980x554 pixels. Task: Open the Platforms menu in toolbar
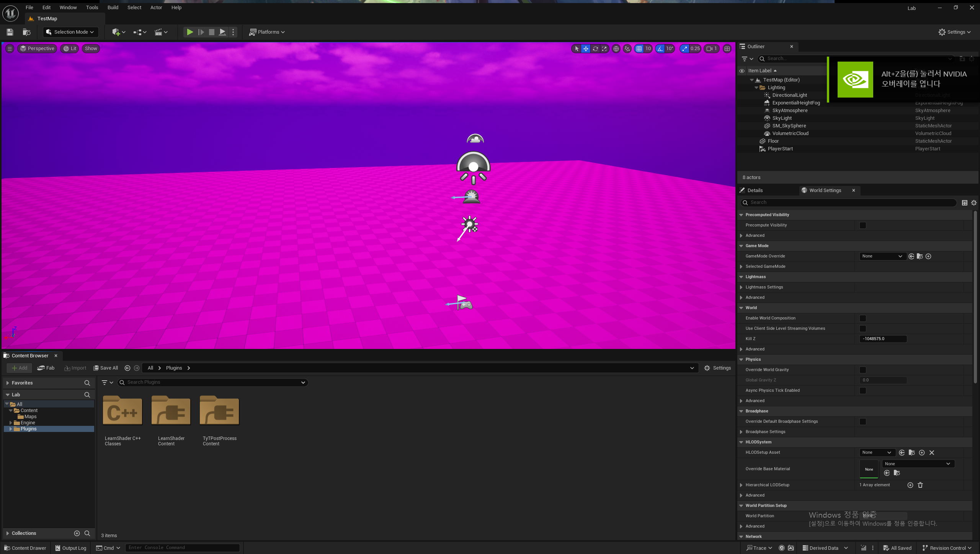[x=267, y=32]
